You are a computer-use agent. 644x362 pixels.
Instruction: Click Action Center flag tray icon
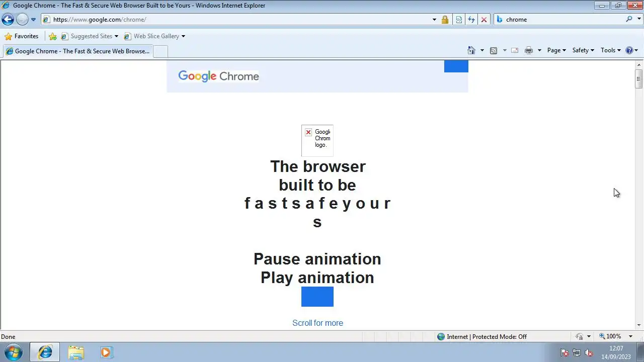pos(565,353)
